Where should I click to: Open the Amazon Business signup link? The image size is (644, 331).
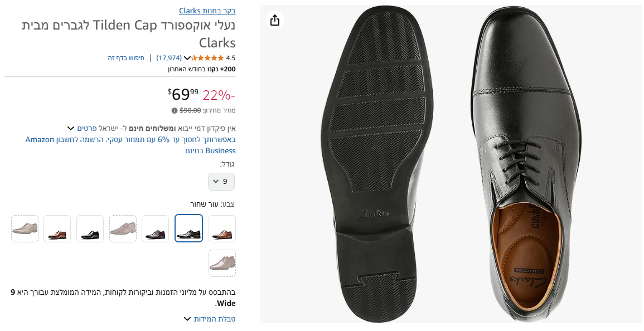[130, 145]
